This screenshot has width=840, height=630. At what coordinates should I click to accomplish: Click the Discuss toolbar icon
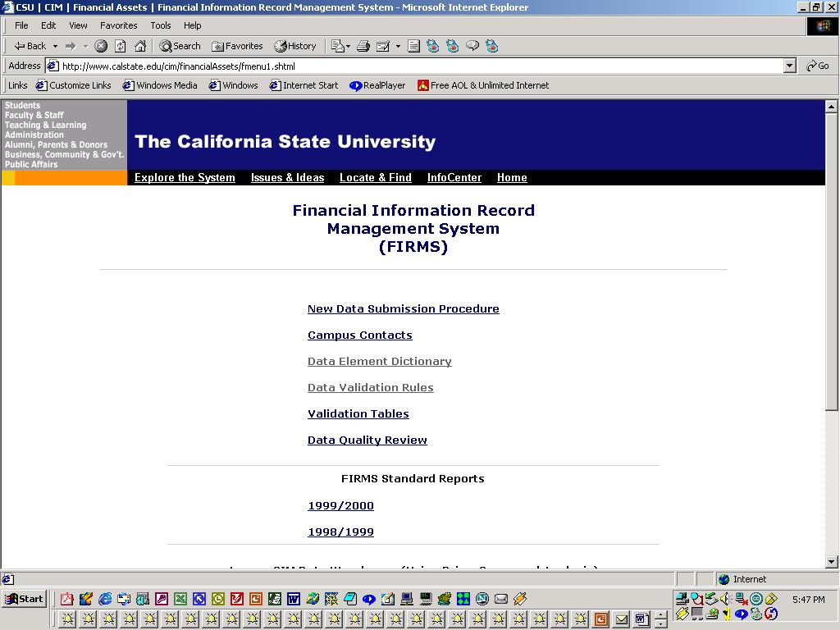click(x=413, y=46)
